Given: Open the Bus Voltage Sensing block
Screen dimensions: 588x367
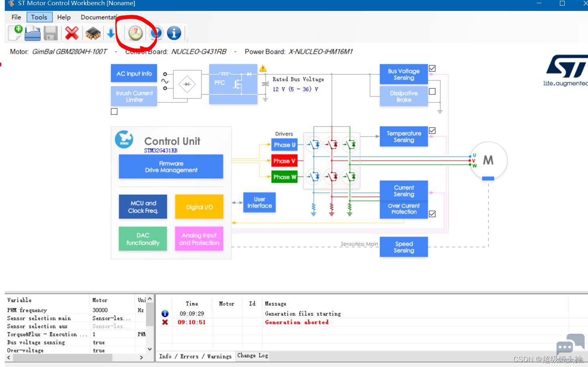Looking at the screenshot, I should point(404,74).
